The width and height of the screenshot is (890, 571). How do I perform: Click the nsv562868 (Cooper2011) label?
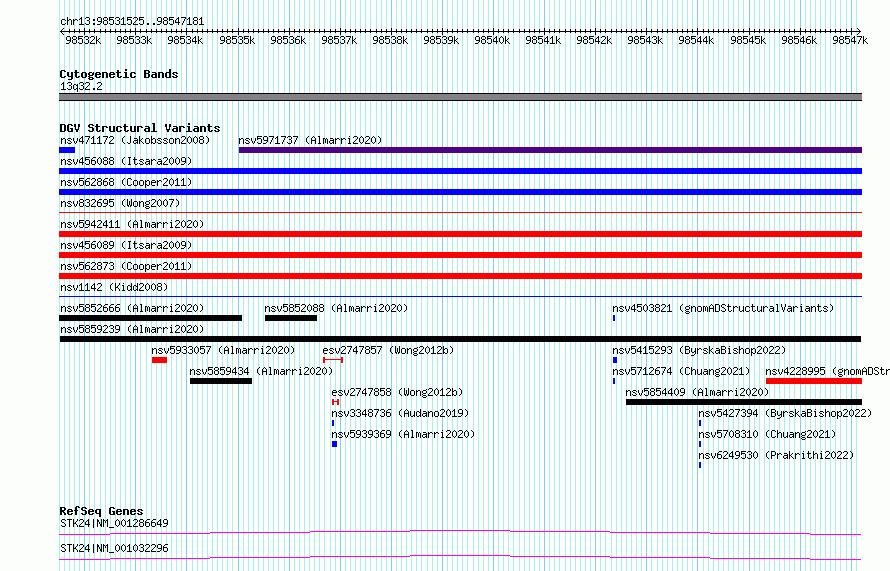click(x=126, y=182)
